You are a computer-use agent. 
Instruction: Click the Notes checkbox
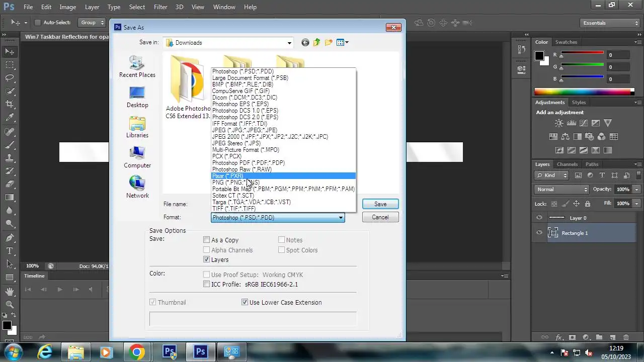tap(281, 240)
